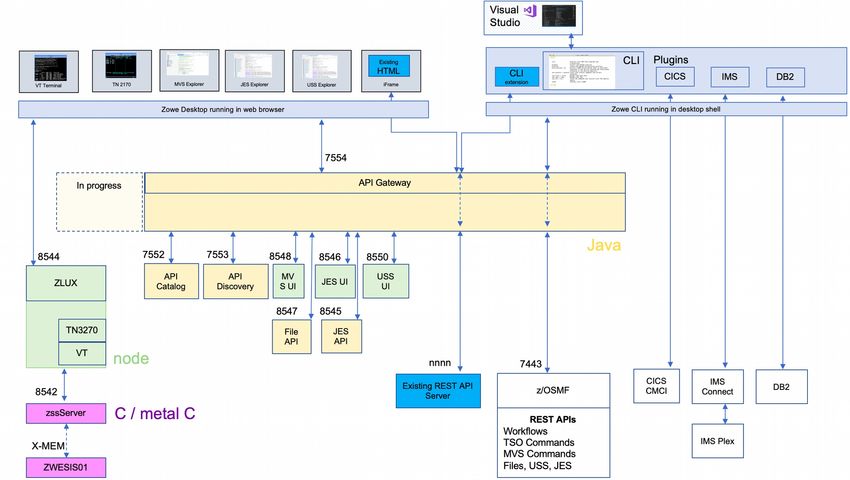Click the USS UI box
This screenshot has height=480, width=850.
pyautogui.click(x=385, y=281)
